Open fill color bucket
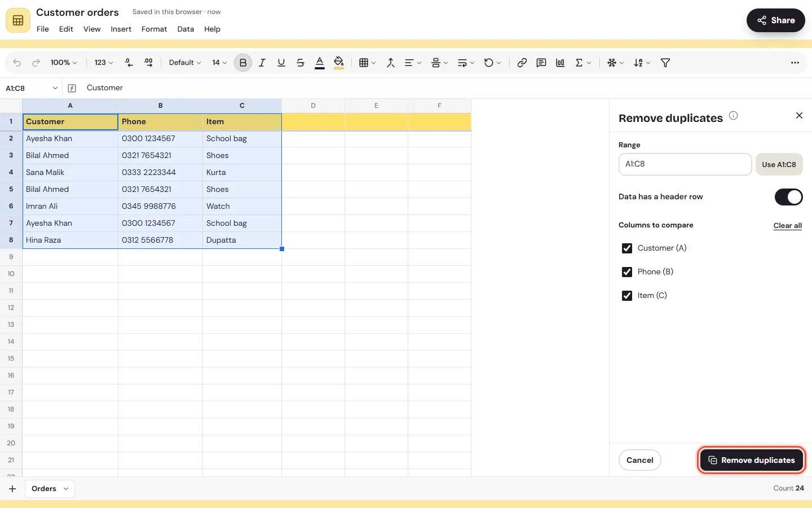812x508 pixels. [x=339, y=63]
